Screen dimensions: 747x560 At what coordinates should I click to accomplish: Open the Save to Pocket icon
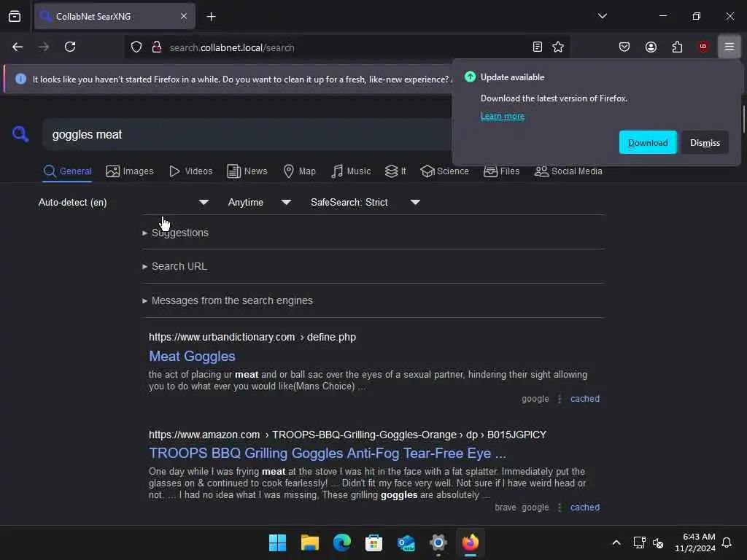624,47
